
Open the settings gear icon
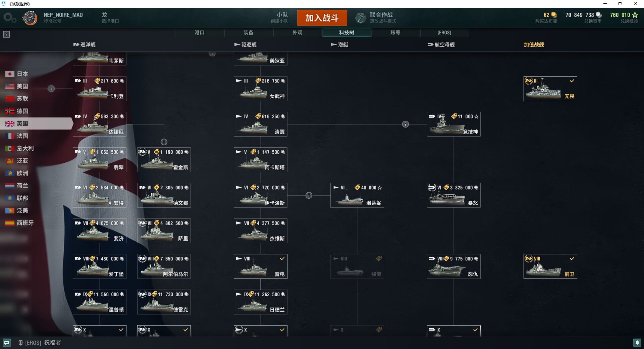pos(10,18)
